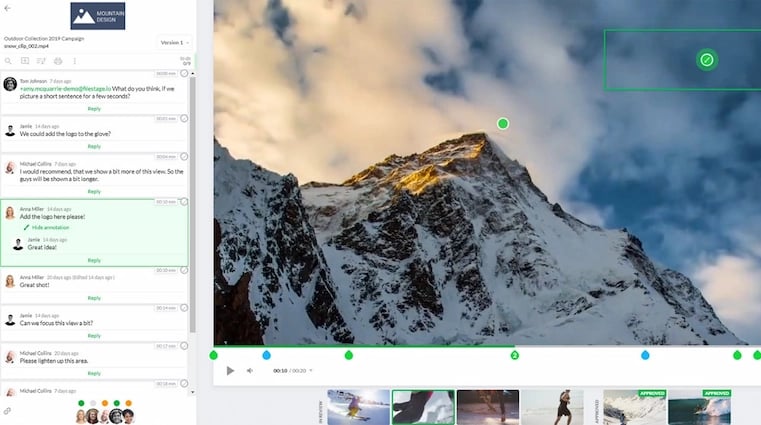Tick the resolve circle on Anna's 'Great shot!' comment
The width and height of the screenshot is (761, 425).
click(x=184, y=270)
